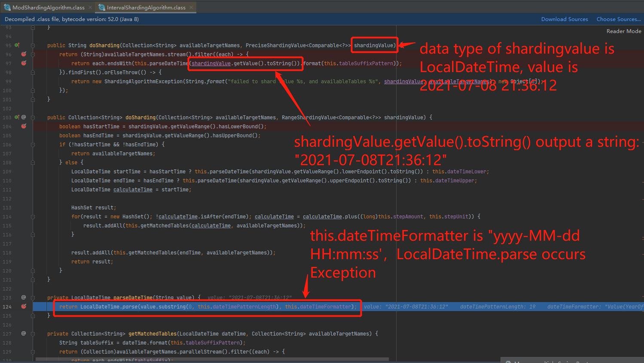644x363 pixels.
Task: Click the Download Sources link
Action: coord(565,19)
